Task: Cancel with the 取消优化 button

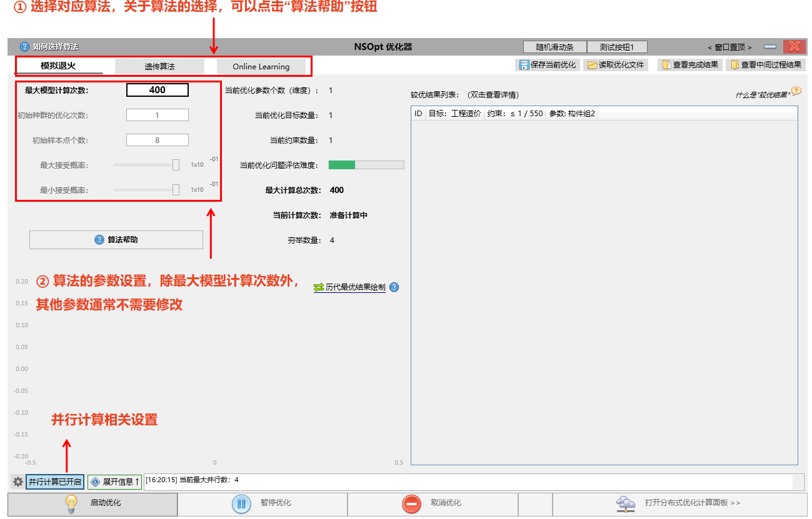Action: (433, 503)
